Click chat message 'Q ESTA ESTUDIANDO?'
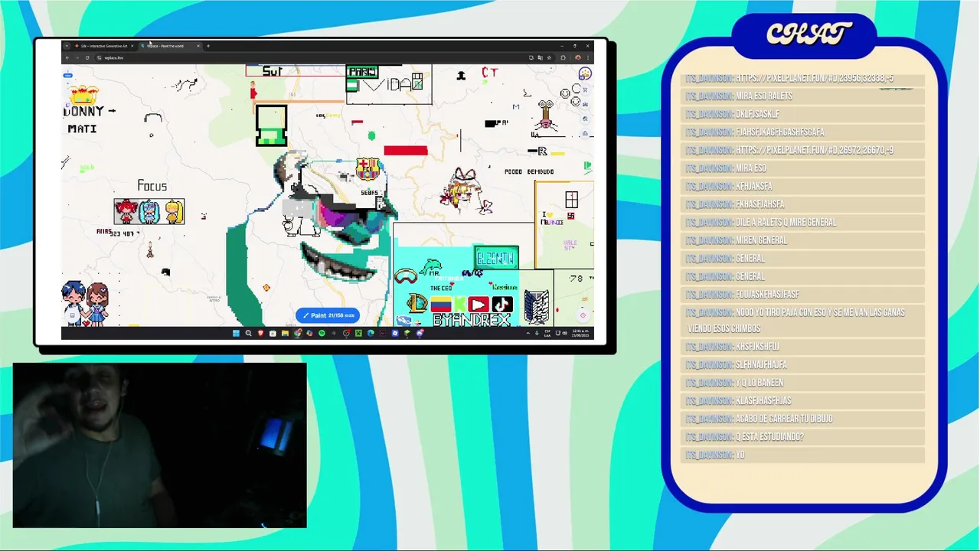980x551 pixels. pos(769,437)
